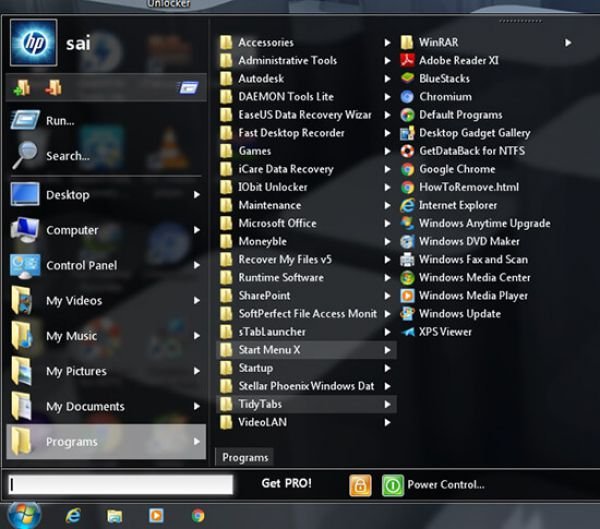Click the Control Panel icon

click(x=25, y=265)
